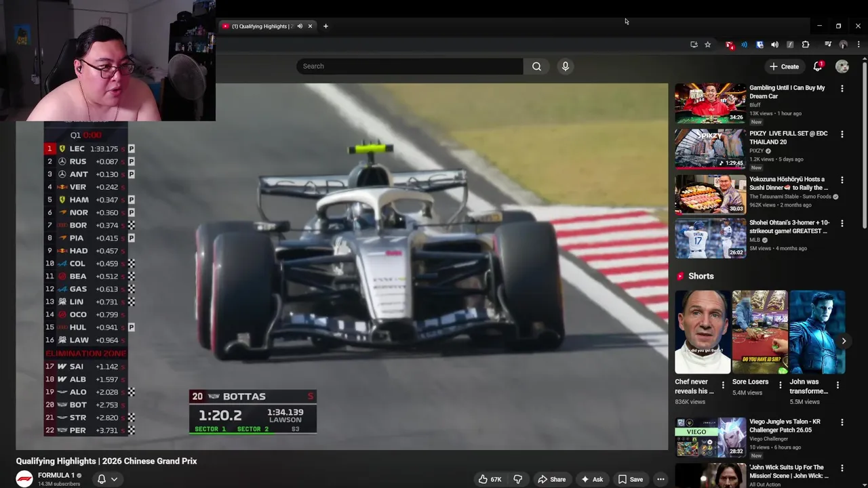
Task: Bookmark this page with the star icon
Action: (707, 45)
